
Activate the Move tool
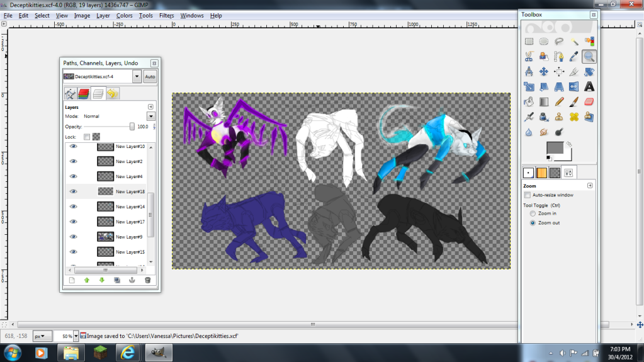pyautogui.click(x=544, y=72)
